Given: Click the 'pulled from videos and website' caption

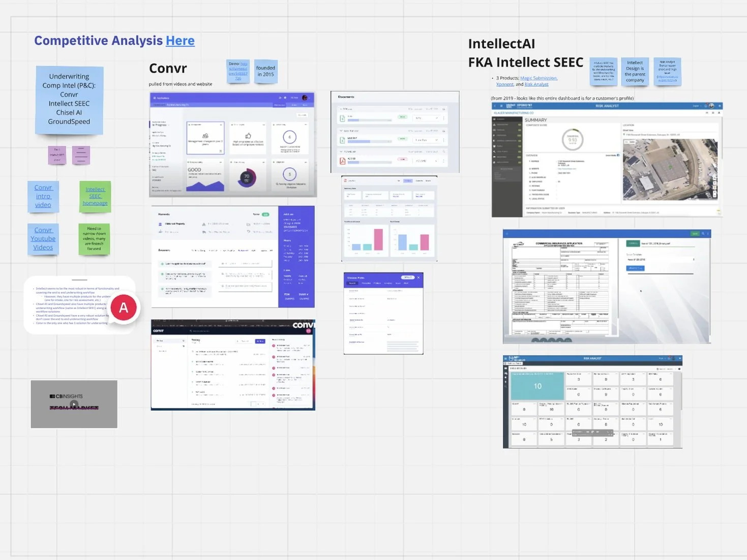Looking at the screenshot, I should click(x=181, y=84).
